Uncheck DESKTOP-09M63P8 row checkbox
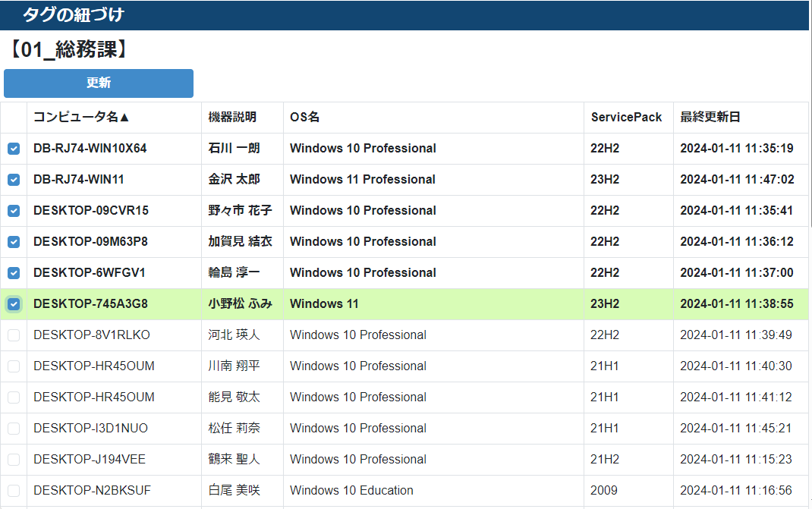 pos(14,242)
